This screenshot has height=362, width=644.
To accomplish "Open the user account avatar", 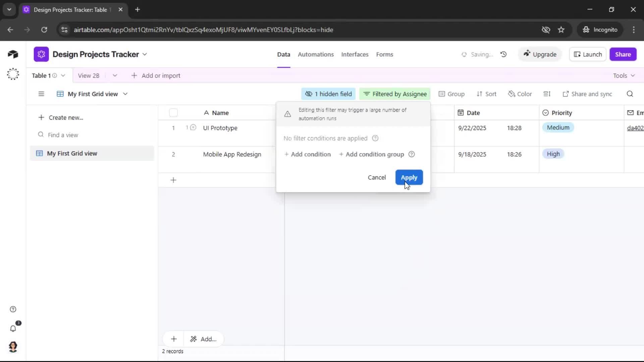I will [x=13, y=347].
